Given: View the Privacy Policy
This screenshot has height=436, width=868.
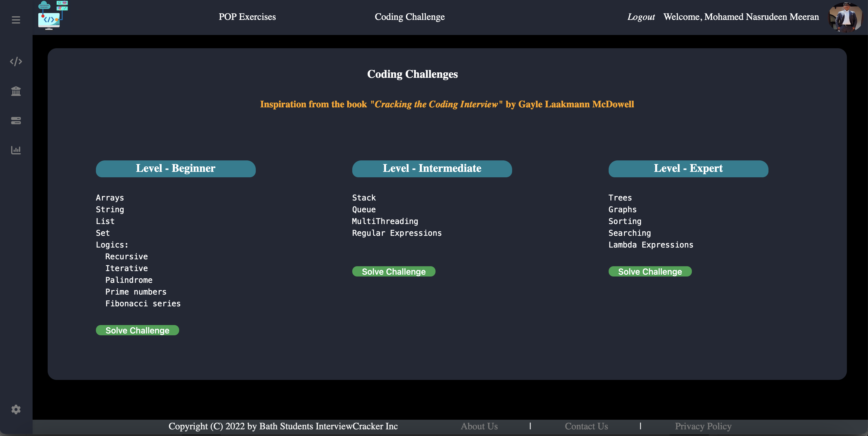Looking at the screenshot, I should click(703, 426).
